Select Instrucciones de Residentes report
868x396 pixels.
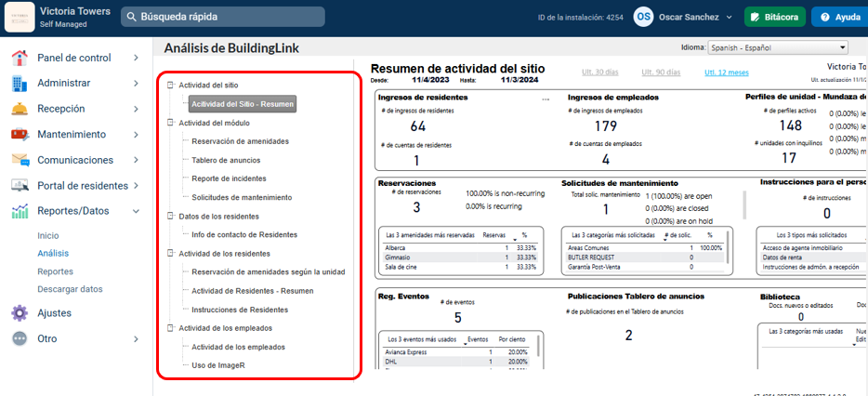(240, 310)
